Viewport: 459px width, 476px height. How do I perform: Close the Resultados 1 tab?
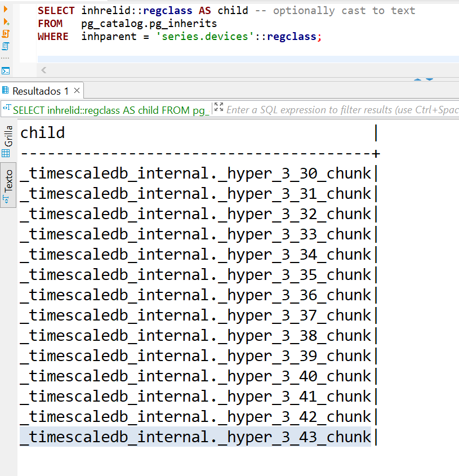pos(77,91)
